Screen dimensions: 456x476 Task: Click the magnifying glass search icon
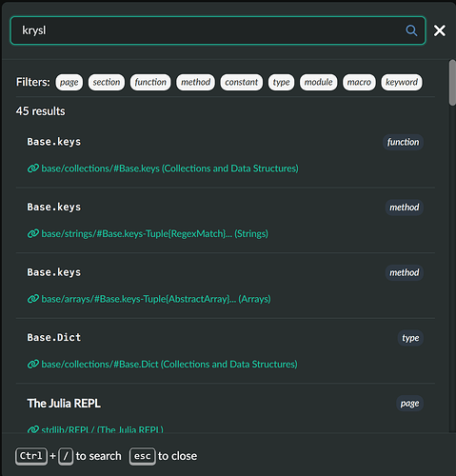coord(411,30)
